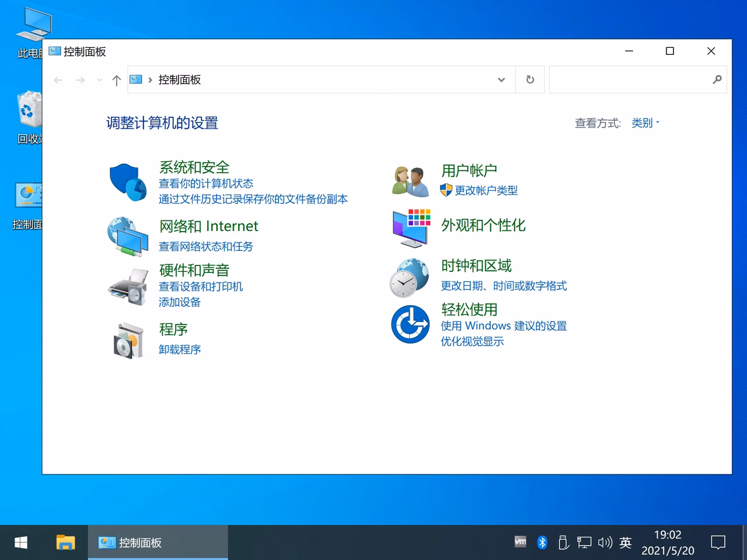Expand the address bar history dropdown
This screenshot has height=560, width=747.
(x=501, y=80)
